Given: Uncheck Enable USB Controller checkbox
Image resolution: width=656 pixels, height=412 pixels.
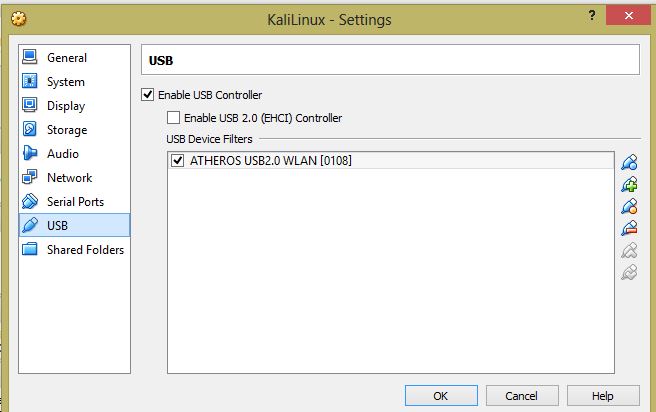Looking at the screenshot, I should click(147, 95).
